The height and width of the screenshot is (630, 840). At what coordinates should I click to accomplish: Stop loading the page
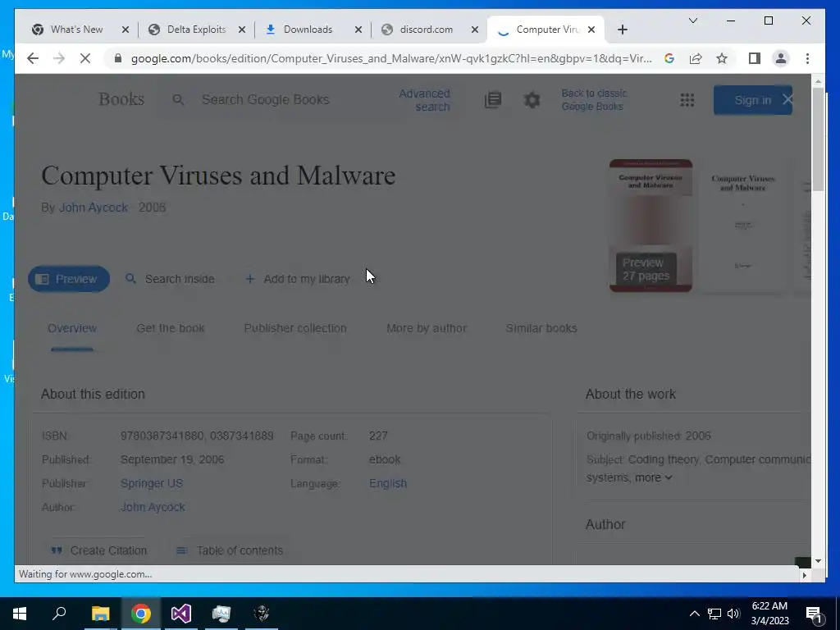(85, 58)
